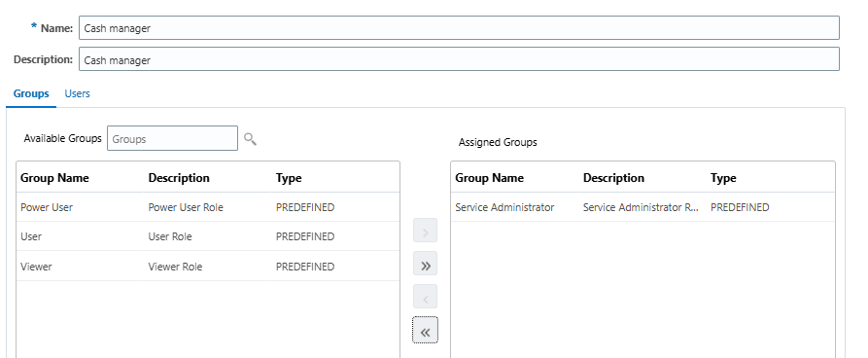Click the truncated Service Administrator description cell
The height and width of the screenshot is (358, 868).
pyautogui.click(x=641, y=207)
